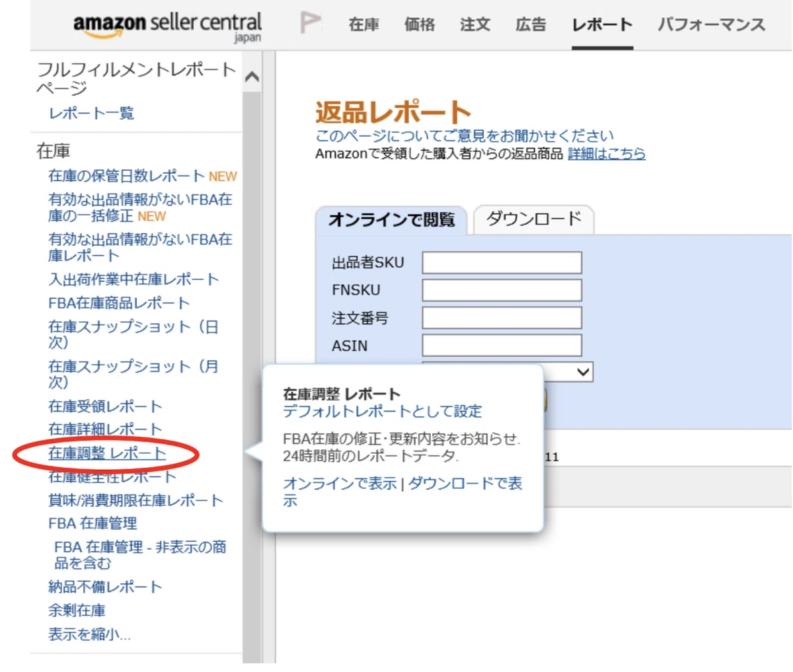
Task: Open 有効な出品情報がないFBA在庫レポート link
Action: pos(140,247)
